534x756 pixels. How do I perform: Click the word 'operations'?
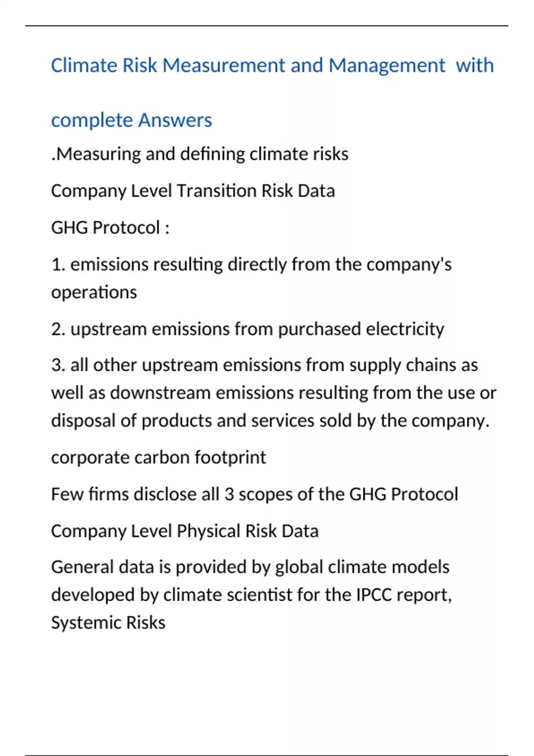click(94, 293)
